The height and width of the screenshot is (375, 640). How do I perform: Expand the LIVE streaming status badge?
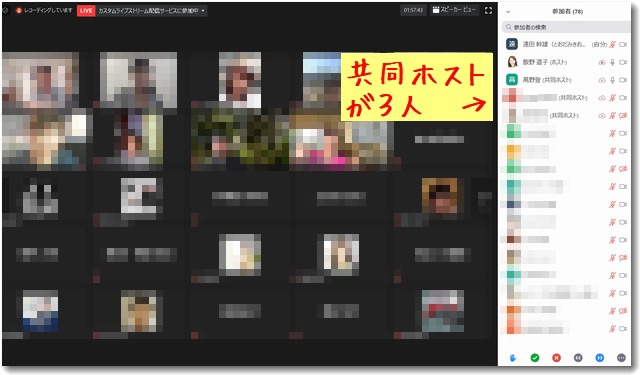tap(86, 11)
